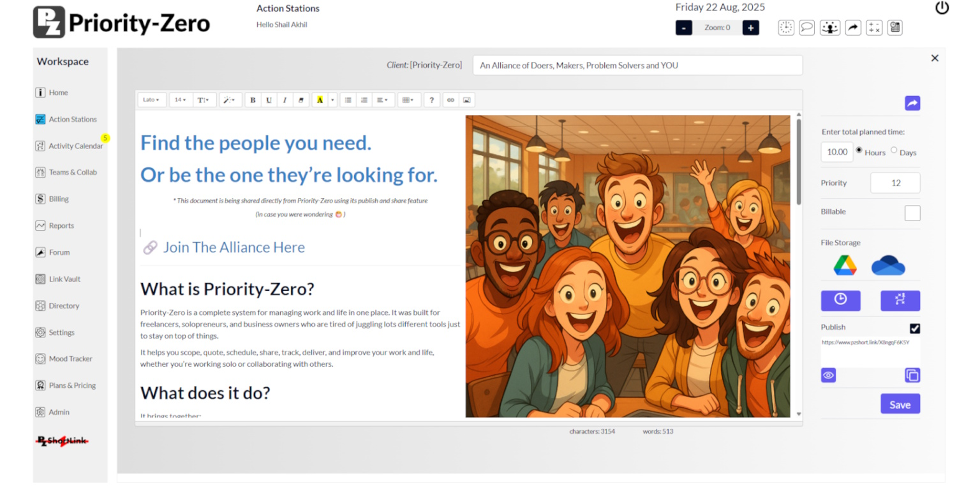
Task: Insert a picture using image icon
Action: coord(467,100)
